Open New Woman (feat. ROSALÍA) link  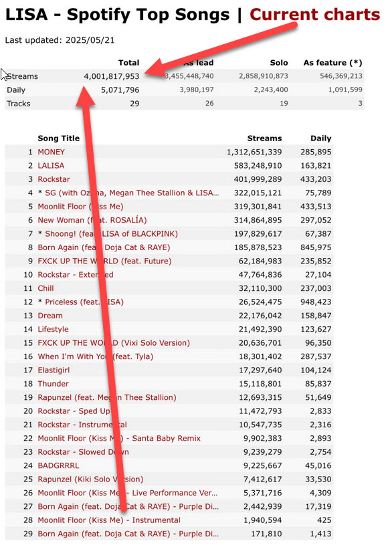[x=92, y=220]
